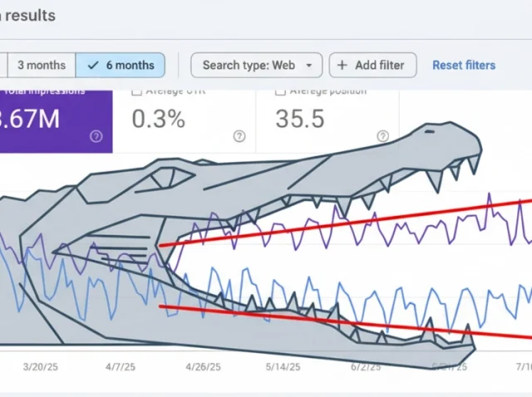Enable the Average position checkbox
Image resolution: width=532 pixels, height=397 pixels.
pyautogui.click(x=281, y=91)
